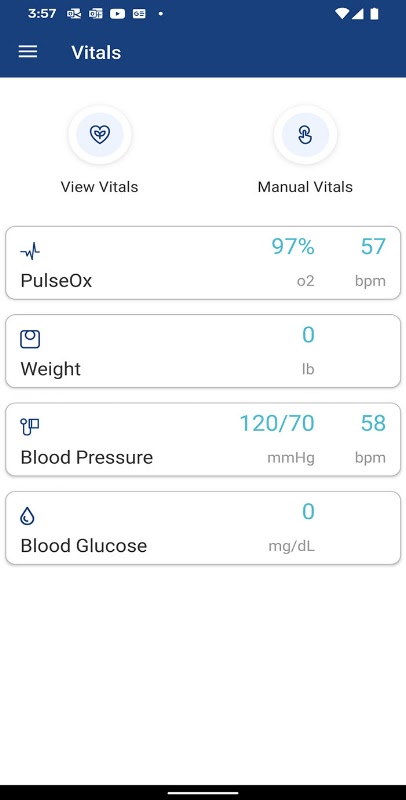Viewport: 406px width, 800px height.
Task: Click the Weight scale icon
Action: 30,339
